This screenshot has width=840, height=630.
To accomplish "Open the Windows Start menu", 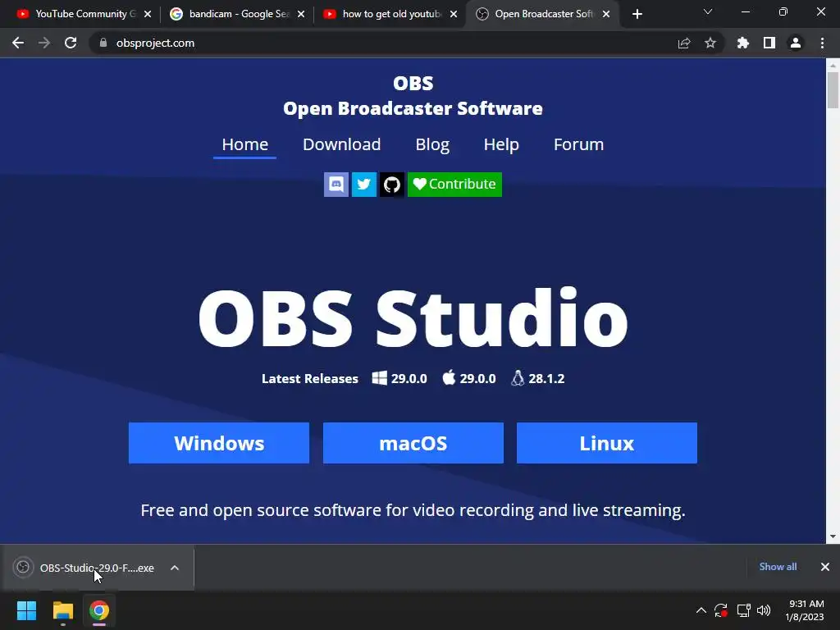I will pyautogui.click(x=26, y=610).
